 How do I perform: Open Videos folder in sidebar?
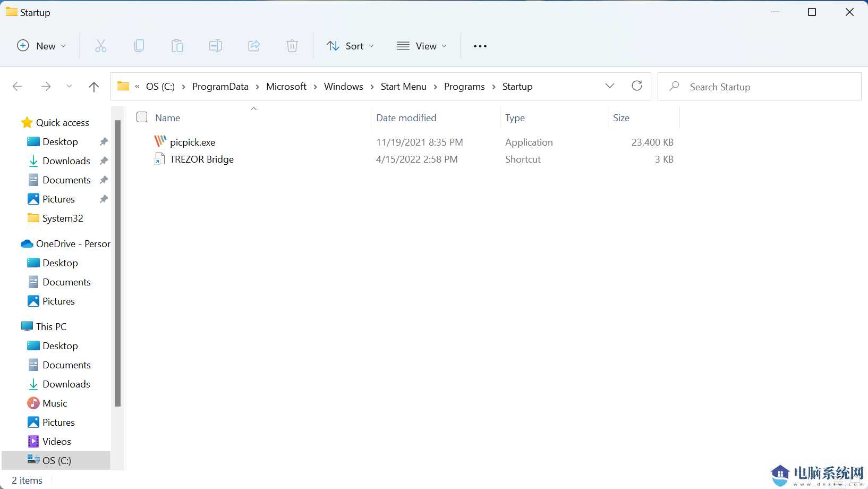tap(49, 442)
